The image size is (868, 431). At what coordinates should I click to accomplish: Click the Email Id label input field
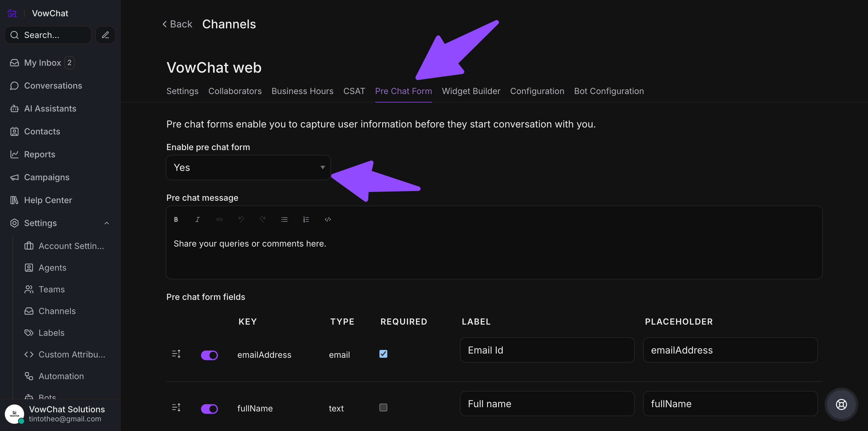[x=547, y=350]
